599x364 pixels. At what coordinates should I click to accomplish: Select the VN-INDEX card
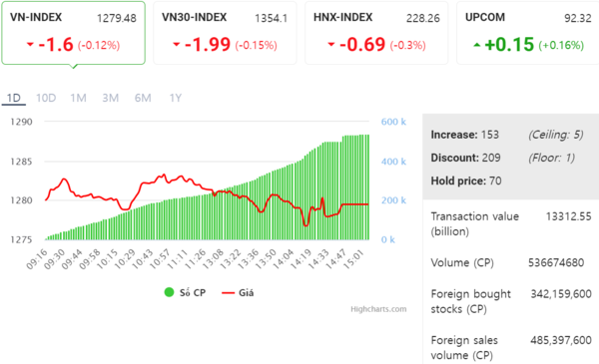[73, 33]
